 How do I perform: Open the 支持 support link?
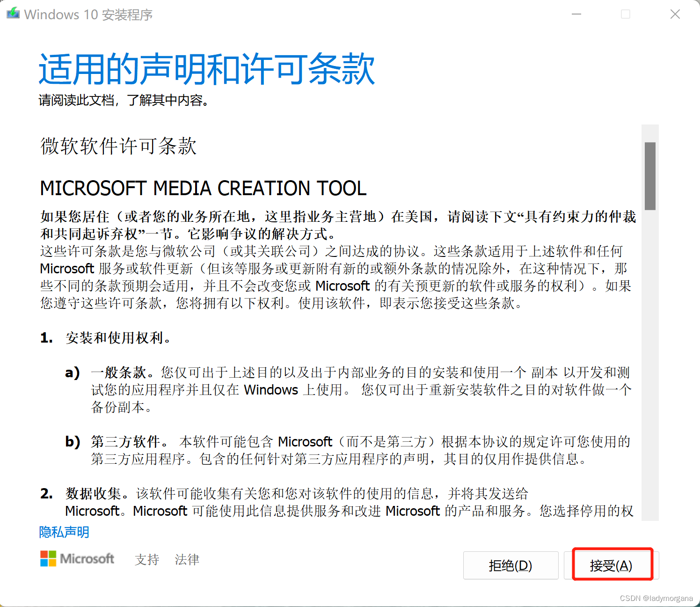point(147,559)
